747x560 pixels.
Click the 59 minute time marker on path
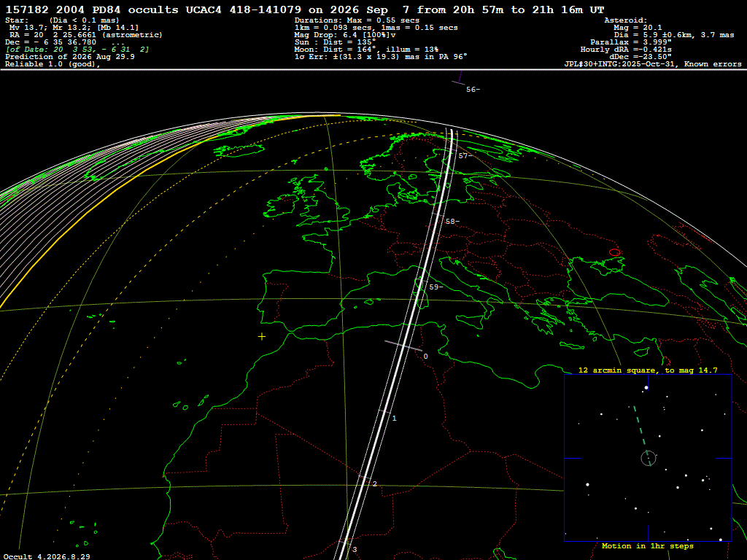click(436, 287)
